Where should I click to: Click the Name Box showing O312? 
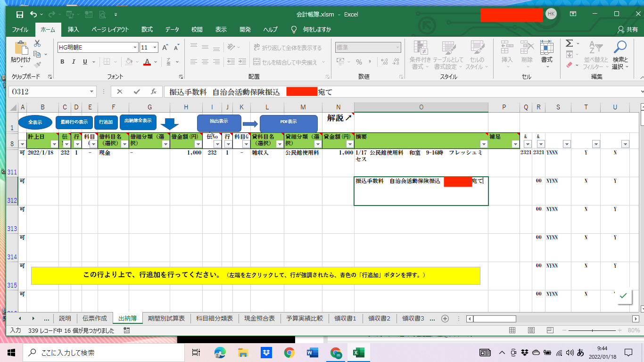click(50, 92)
